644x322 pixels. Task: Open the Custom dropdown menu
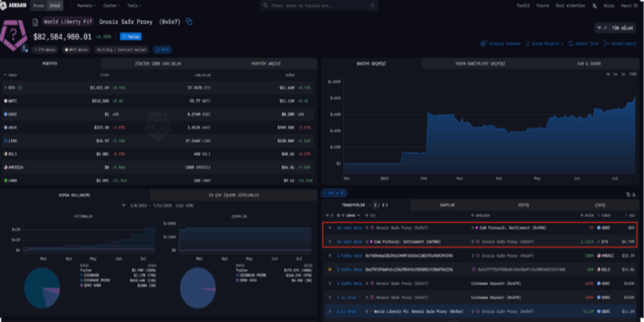111,5
